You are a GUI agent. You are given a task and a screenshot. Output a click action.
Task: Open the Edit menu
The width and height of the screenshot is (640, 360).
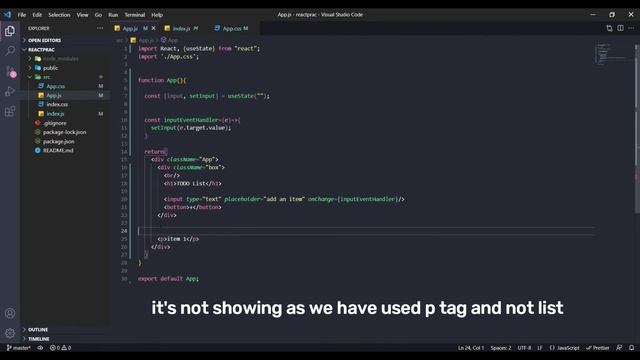pyautogui.click(x=37, y=15)
